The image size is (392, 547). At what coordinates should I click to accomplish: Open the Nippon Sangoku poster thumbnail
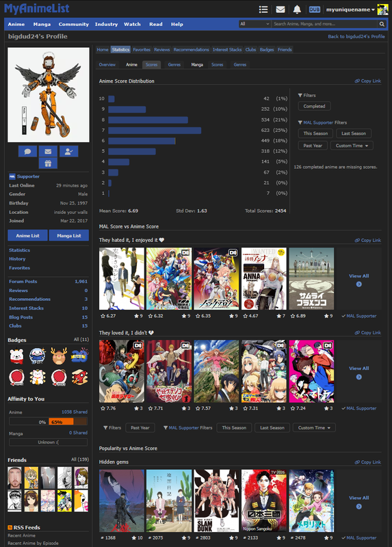(264, 501)
